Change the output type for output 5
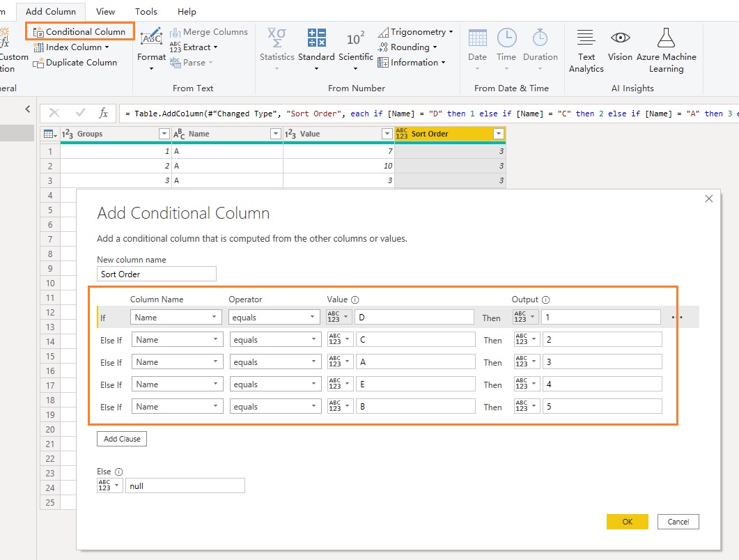739x560 pixels. pos(527,406)
